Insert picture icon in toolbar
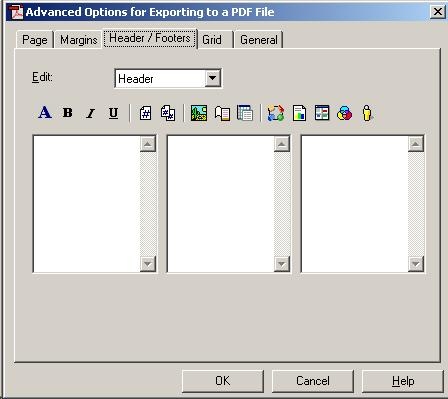448x399 pixels. pyautogui.click(x=199, y=113)
